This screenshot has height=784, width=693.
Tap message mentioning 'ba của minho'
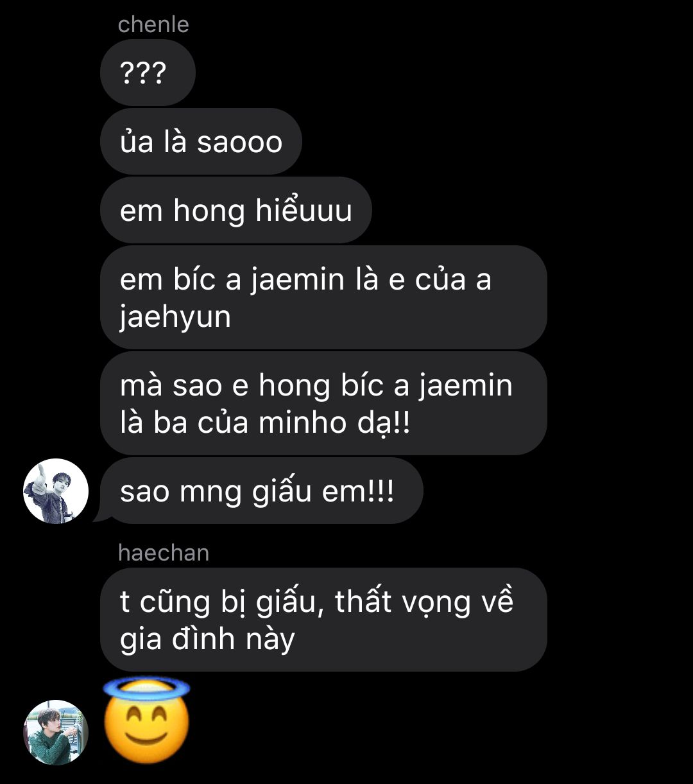point(323,403)
